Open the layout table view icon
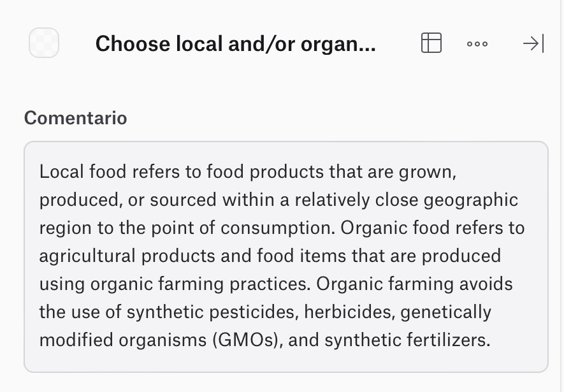Screen dimensions: 564x392 (431, 43)
